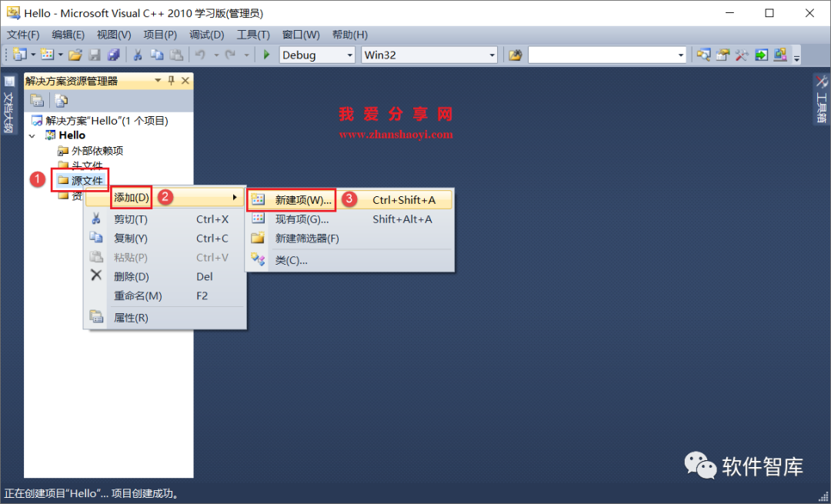Image resolution: width=831 pixels, height=504 pixels.
Task: Select the 源文件 folder
Action: tap(80, 181)
